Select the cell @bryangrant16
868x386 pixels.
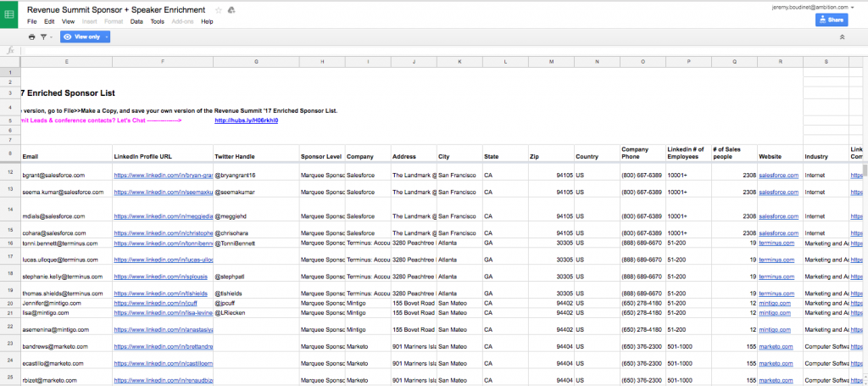256,172
